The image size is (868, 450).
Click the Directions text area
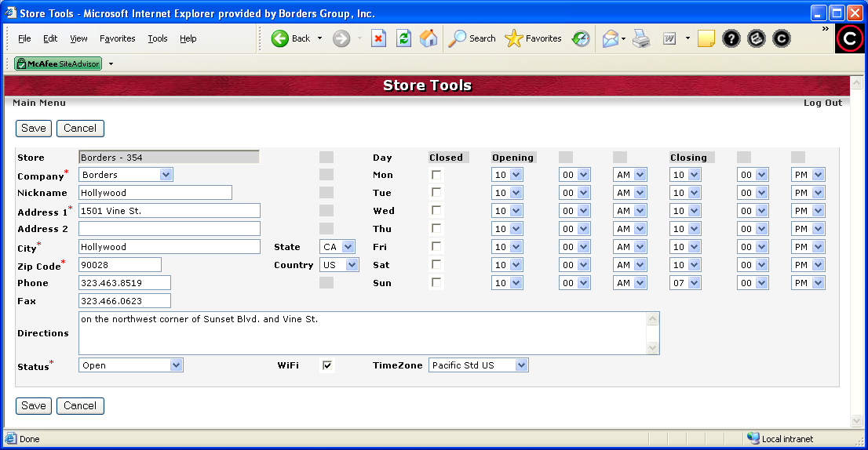[363, 333]
